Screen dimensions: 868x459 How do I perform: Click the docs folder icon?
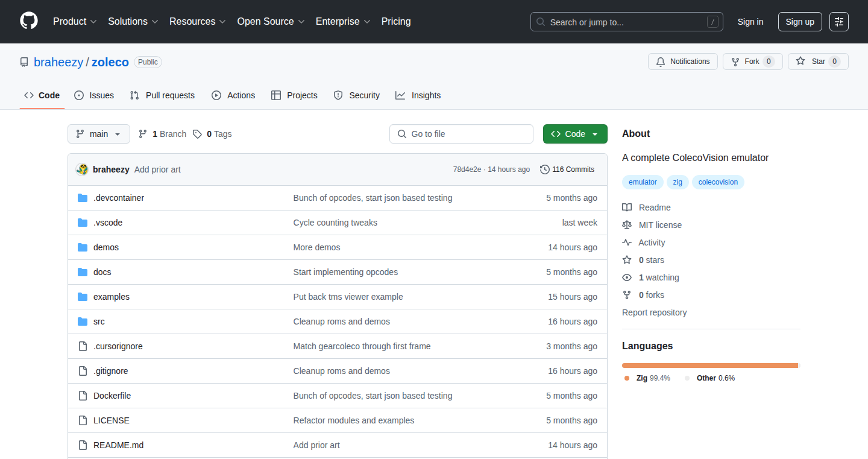(83, 272)
